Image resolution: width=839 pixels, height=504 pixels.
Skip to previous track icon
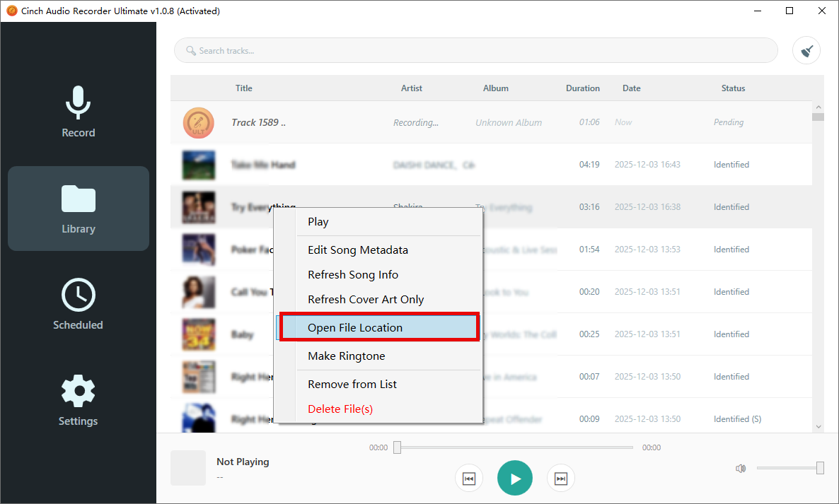(x=469, y=478)
